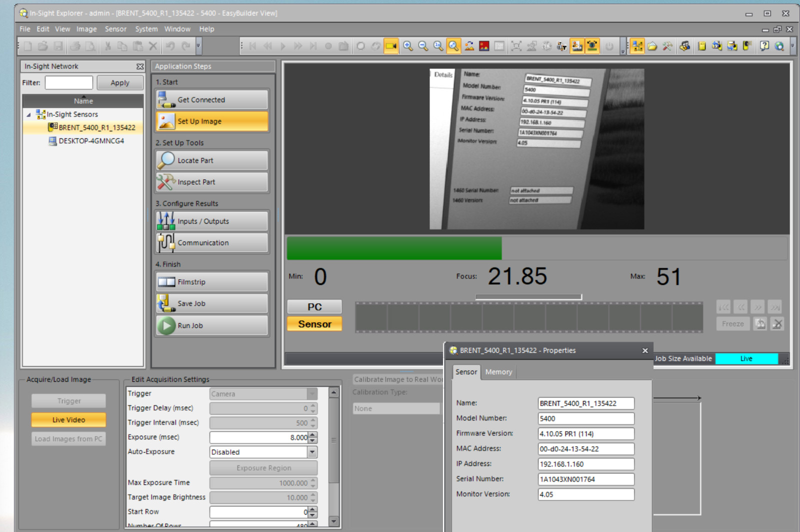Click the Save floppy disk toolbar icon

point(58,46)
